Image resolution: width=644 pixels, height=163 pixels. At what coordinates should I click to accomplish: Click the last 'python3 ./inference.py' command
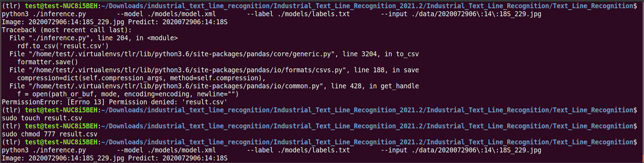coord(44,150)
